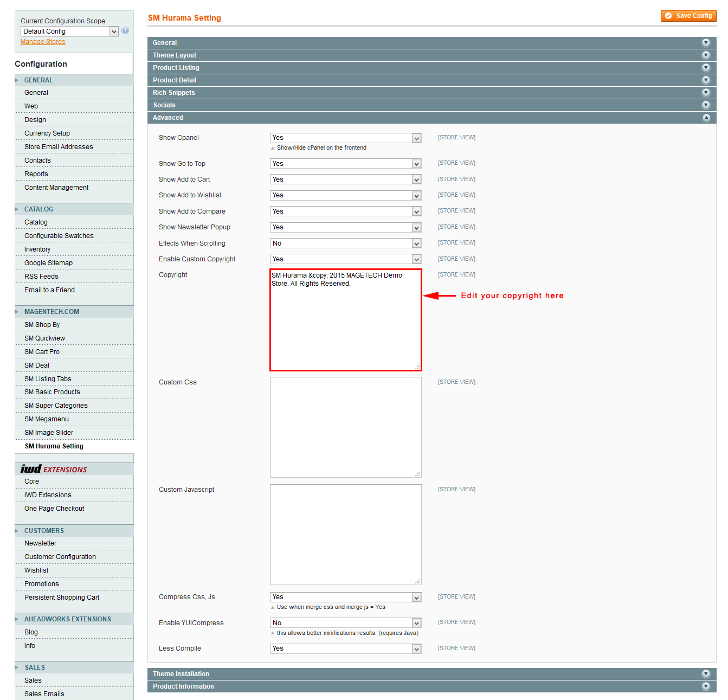Open the Show Add to Compare dropdown

[x=346, y=211]
